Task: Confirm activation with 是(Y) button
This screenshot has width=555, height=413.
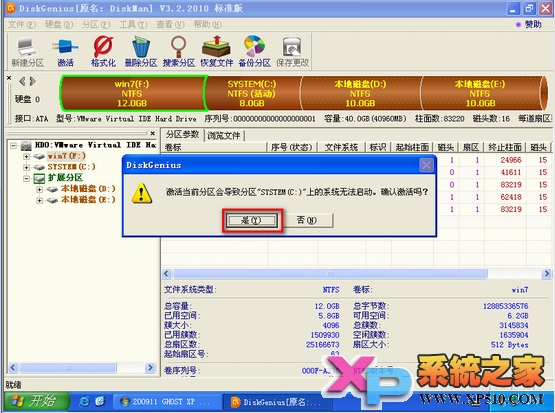Action: tap(252, 220)
